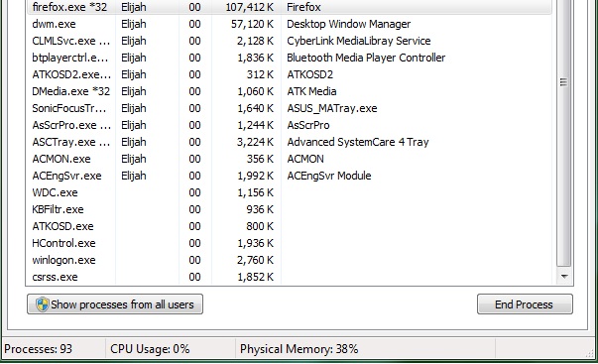
Task: Select the btplayerctrl process row
Action: (290, 58)
